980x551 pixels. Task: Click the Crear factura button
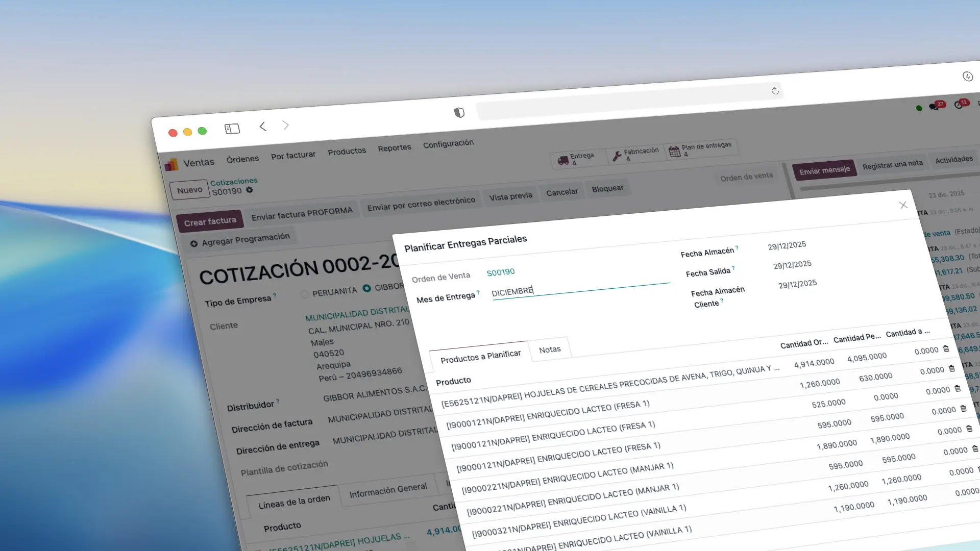210,221
